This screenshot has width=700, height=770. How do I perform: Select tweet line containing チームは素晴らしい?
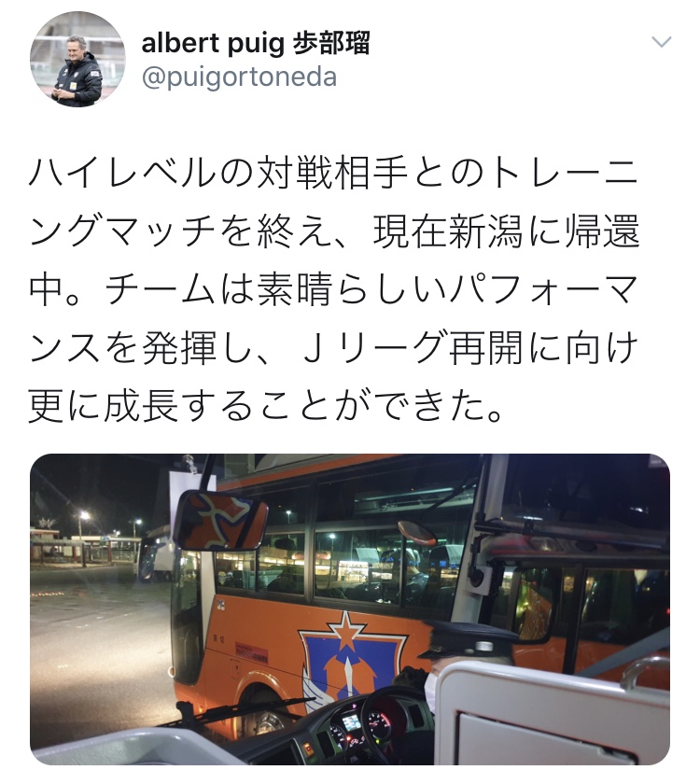click(x=334, y=289)
